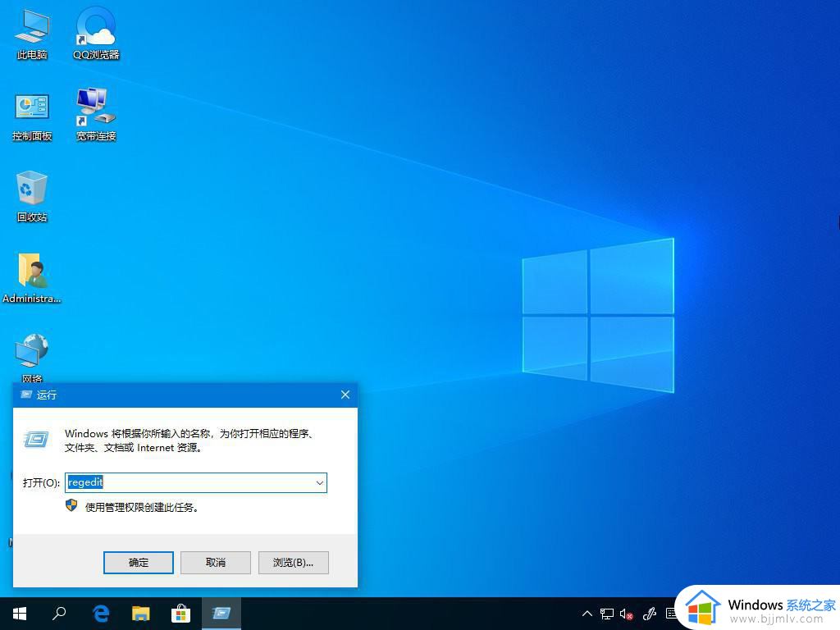Screen dimensions: 840x630
Task: Click the 浏览(B)... browse button
Action: pyautogui.click(x=293, y=563)
